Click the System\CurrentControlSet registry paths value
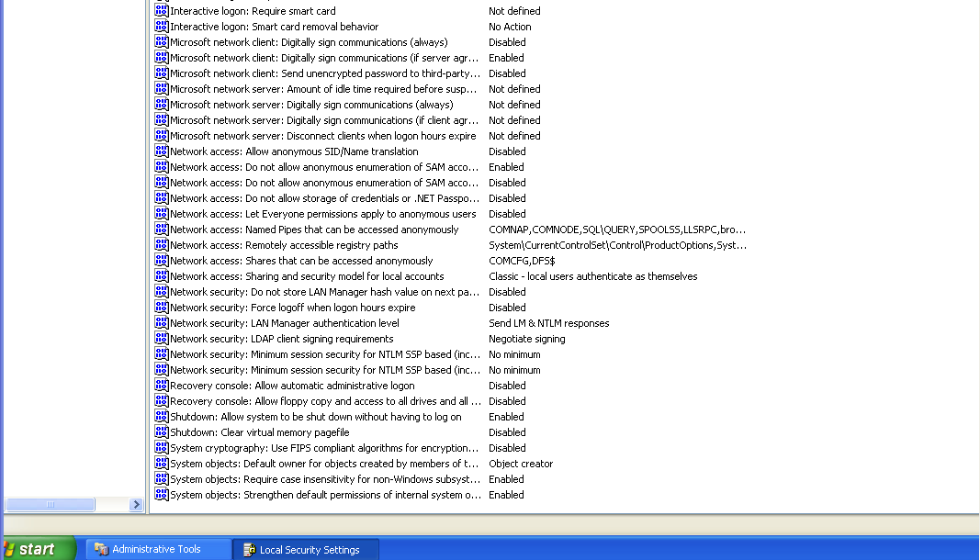Image resolution: width=980 pixels, height=560 pixels. click(x=617, y=245)
